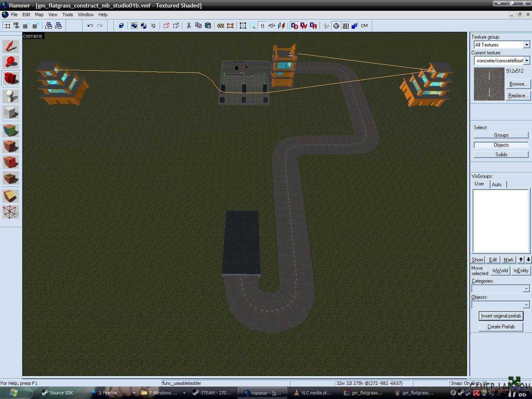Toggle texture lock 'tl'
The image size is (532, 399).
click(262, 26)
